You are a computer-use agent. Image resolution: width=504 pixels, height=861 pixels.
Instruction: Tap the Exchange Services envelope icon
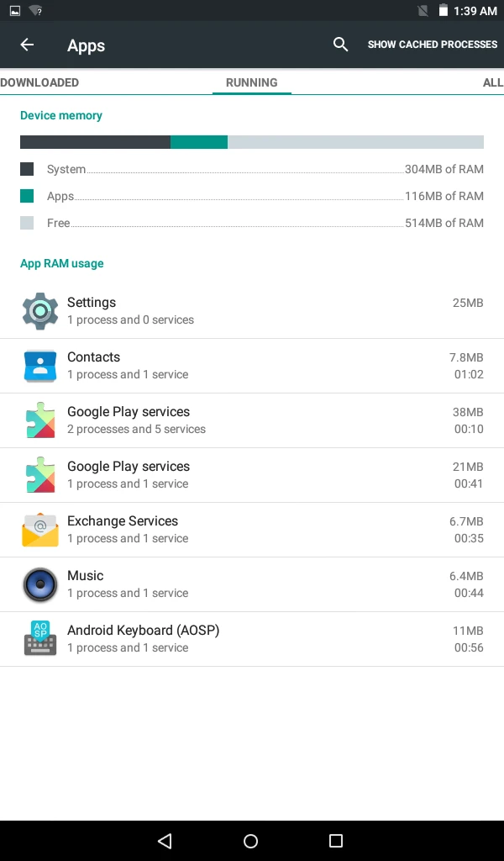[39, 529]
